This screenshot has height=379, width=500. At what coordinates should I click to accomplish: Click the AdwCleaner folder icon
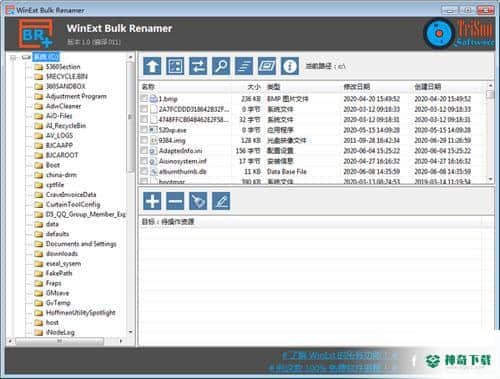click(x=39, y=106)
